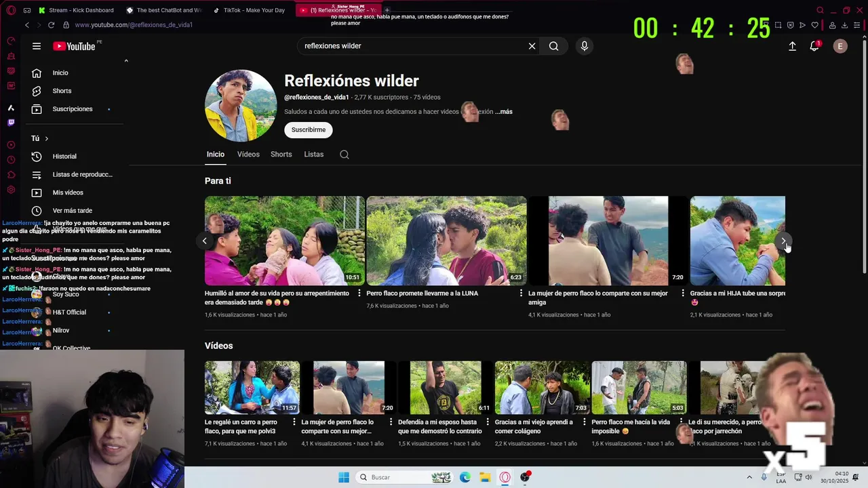Viewport: 868px width, 488px height.
Task: Play Perro flaco promete LUNA thumbnail
Action: pyautogui.click(x=446, y=241)
